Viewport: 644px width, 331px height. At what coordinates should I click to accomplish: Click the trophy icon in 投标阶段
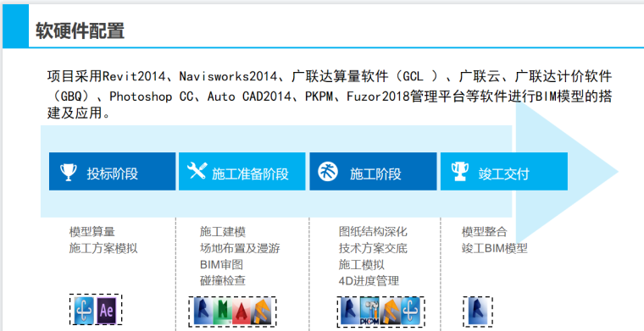coord(68,172)
